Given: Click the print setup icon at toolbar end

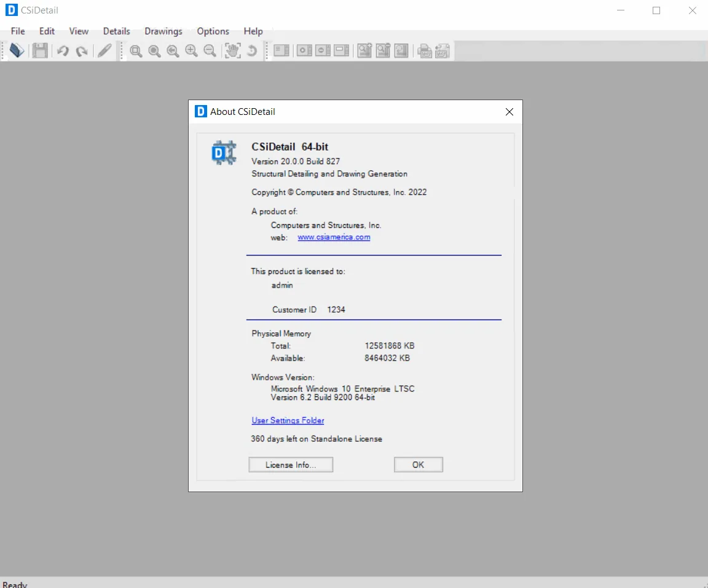Looking at the screenshot, I should click(442, 51).
